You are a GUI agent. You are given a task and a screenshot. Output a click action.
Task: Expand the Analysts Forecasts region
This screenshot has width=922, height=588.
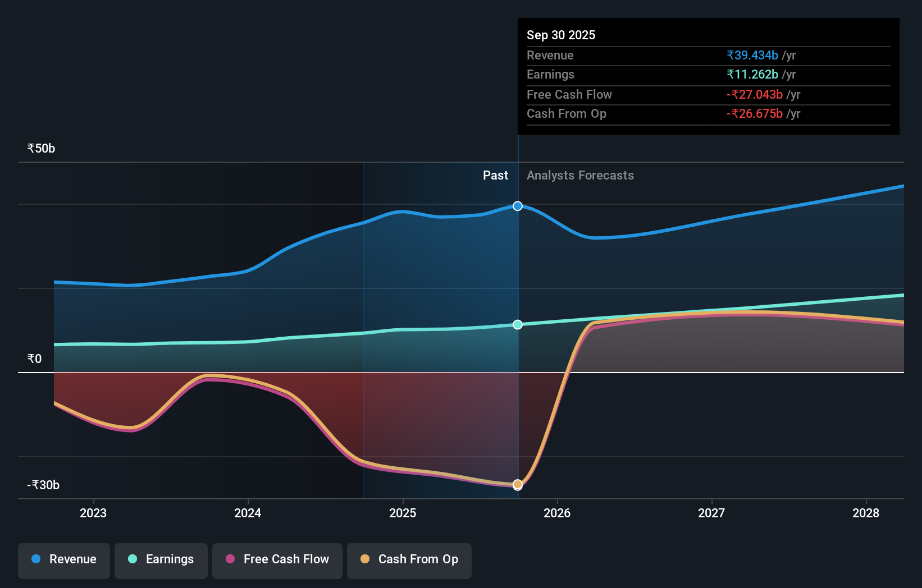(580, 175)
